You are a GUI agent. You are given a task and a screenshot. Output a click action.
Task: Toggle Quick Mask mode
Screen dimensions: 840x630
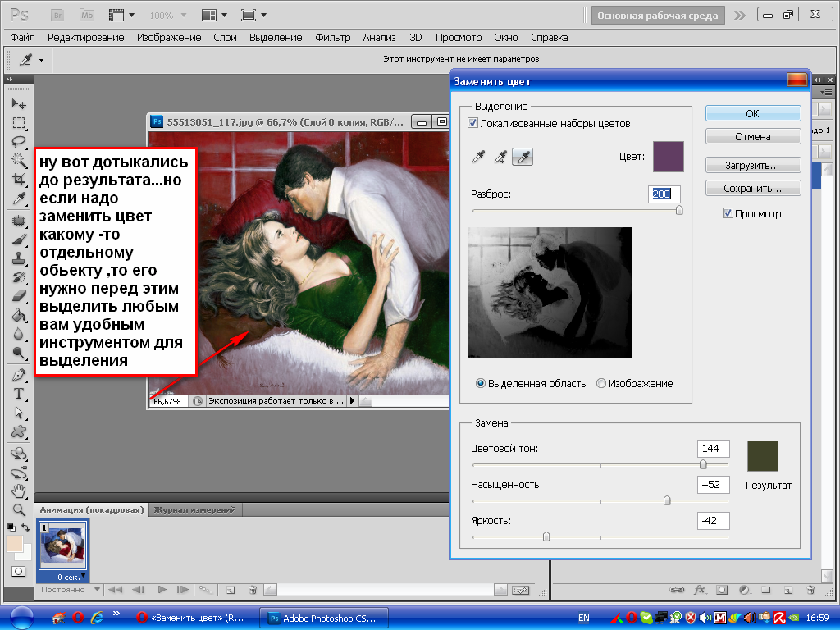[x=19, y=571]
